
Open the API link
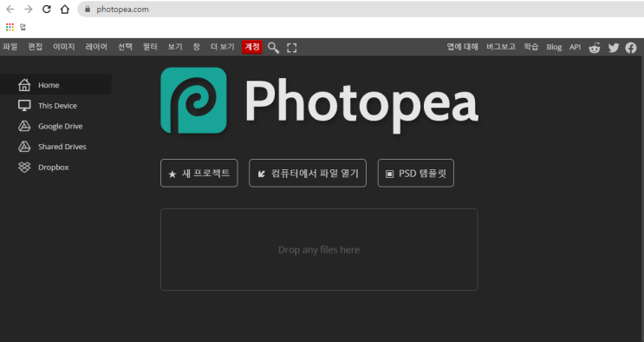coord(575,47)
